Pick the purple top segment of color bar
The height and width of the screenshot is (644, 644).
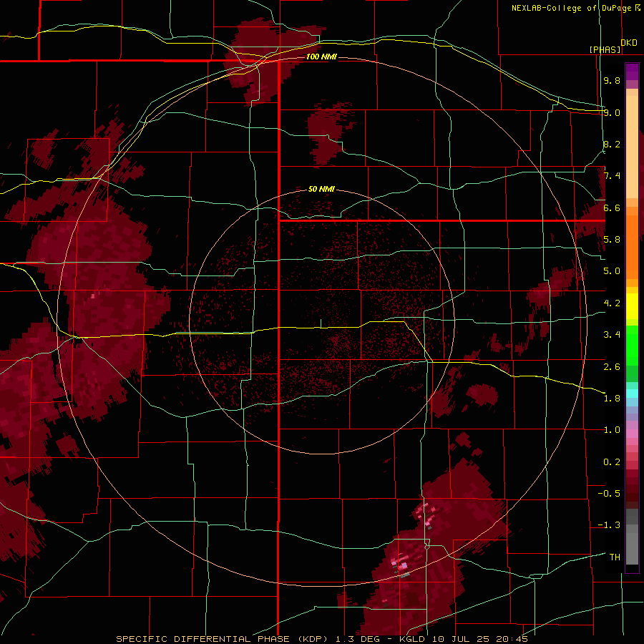pos(632,72)
